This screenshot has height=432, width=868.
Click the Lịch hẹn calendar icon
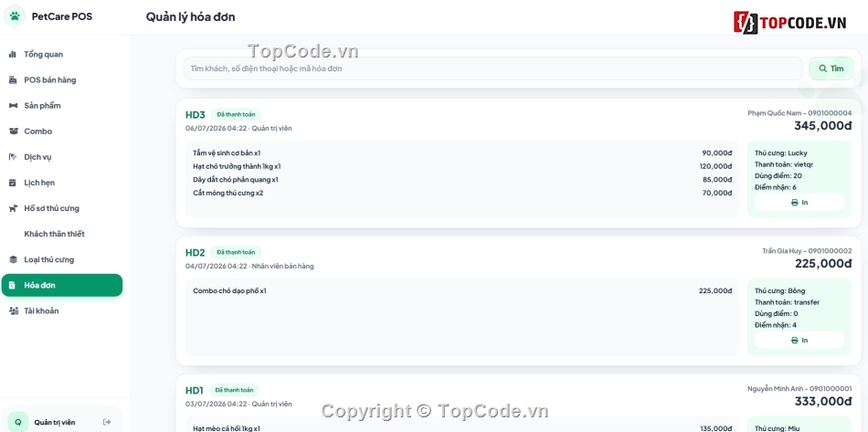point(13,183)
